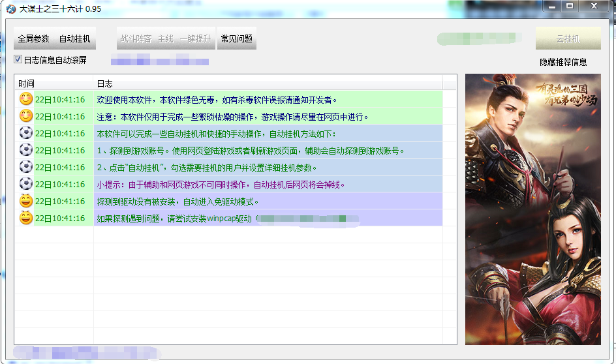The width and height of the screenshot is (616, 364).
Task: Click the app icon in the title bar
Action: click(x=11, y=8)
